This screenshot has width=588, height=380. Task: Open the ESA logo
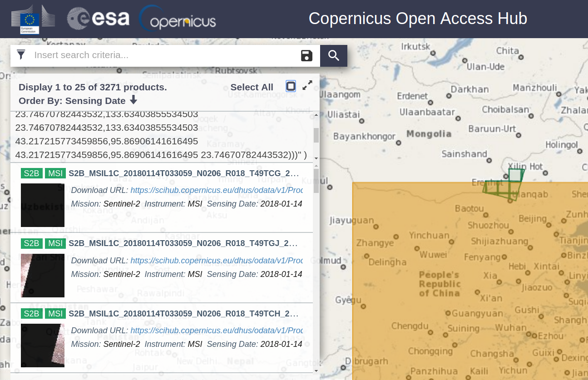pyautogui.click(x=98, y=19)
